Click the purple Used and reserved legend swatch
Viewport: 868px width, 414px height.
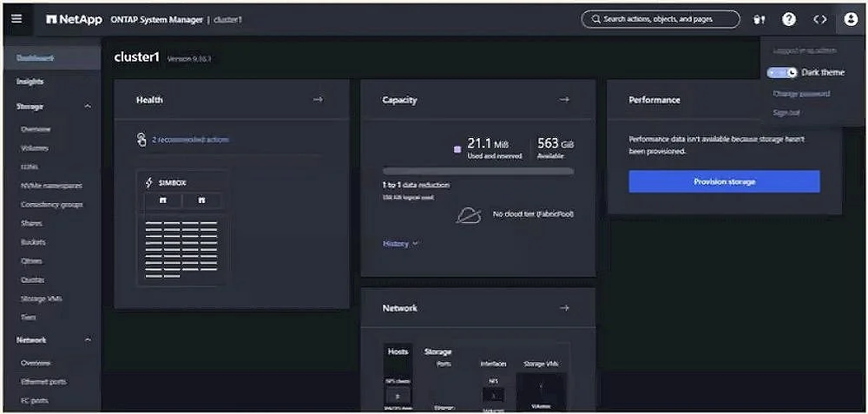tap(457, 149)
